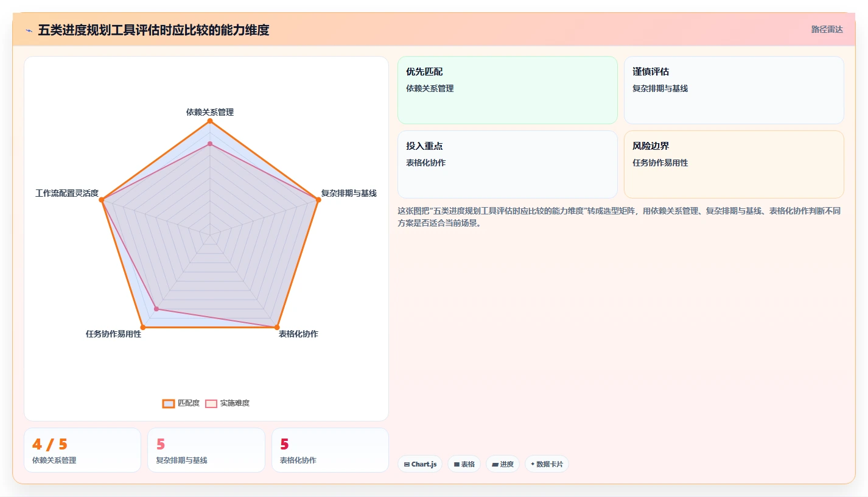The width and height of the screenshot is (868, 497).
Task: Click the title 五类进度规划工具评估时应比较的能力维度
Action: [x=153, y=30]
